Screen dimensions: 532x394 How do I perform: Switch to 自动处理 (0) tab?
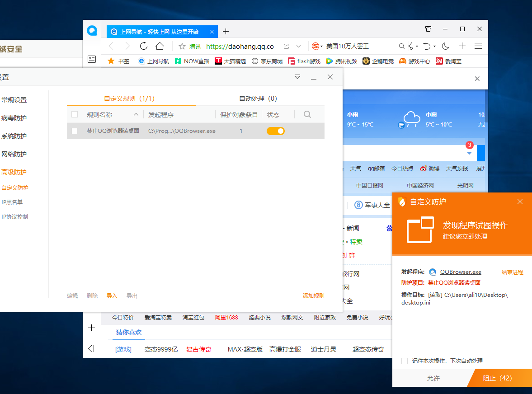click(x=258, y=98)
